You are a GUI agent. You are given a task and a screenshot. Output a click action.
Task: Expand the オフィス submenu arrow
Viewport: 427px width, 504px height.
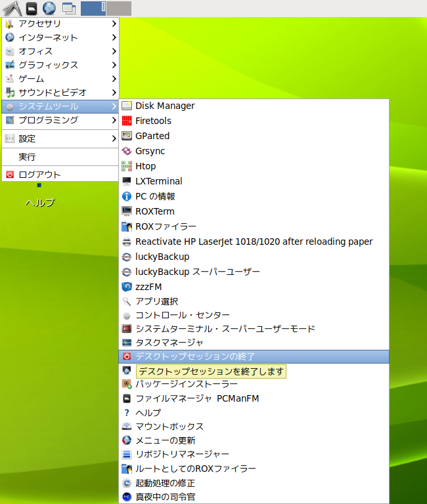(x=114, y=51)
